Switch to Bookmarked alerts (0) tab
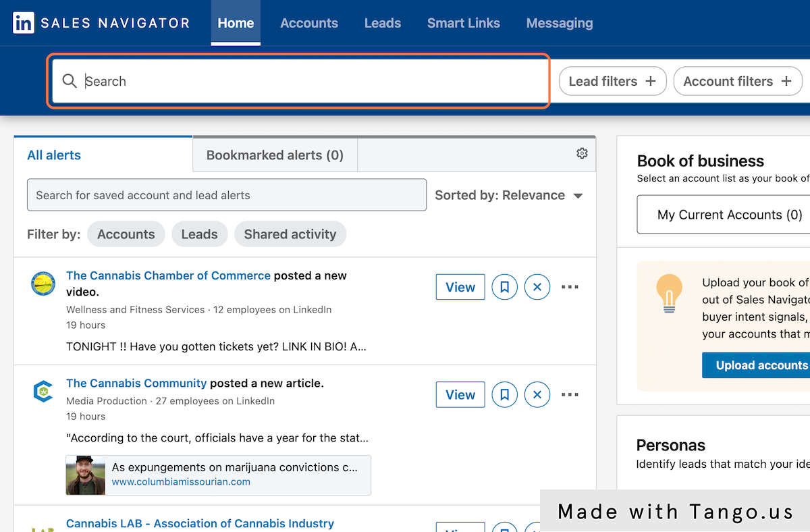The height and width of the screenshot is (532, 810). click(275, 155)
